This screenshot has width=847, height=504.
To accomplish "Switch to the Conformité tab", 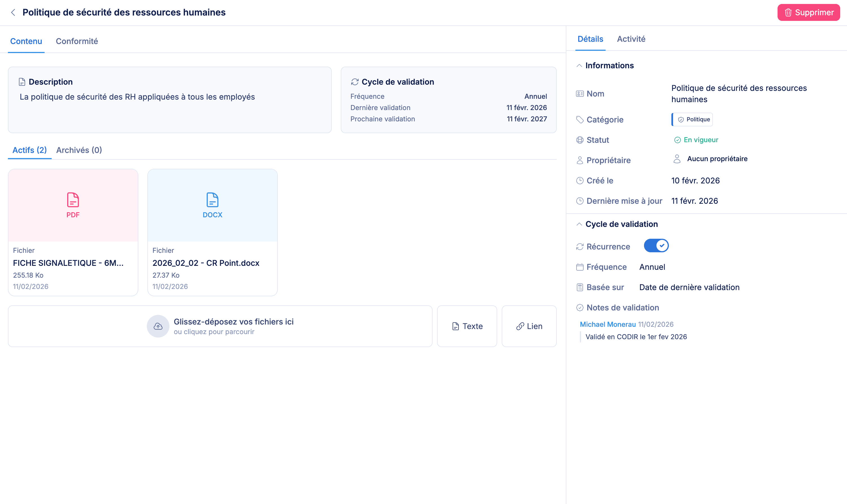I will pos(77,41).
